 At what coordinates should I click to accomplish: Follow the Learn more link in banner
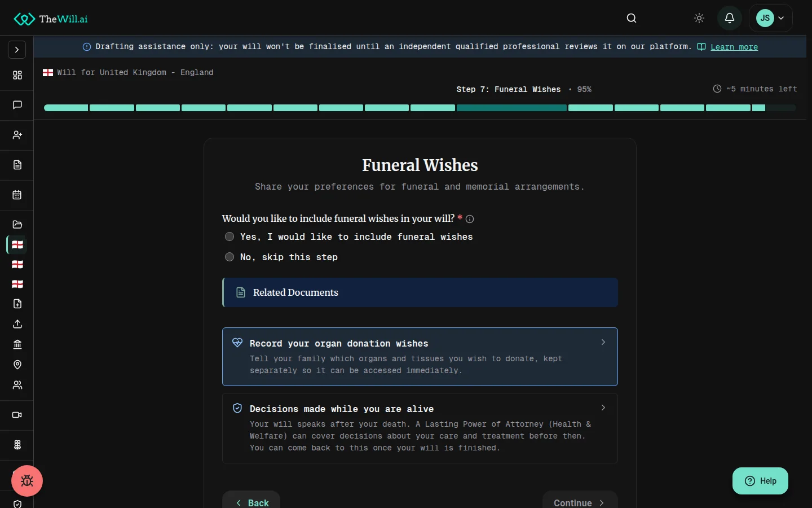(734, 47)
